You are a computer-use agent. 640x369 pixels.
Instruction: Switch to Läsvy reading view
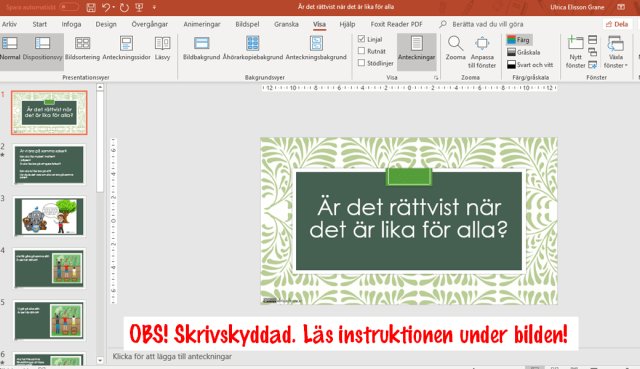162,48
